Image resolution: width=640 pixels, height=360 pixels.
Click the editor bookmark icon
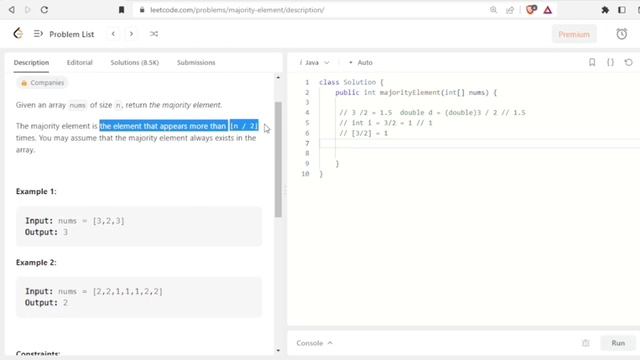[592, 62]
